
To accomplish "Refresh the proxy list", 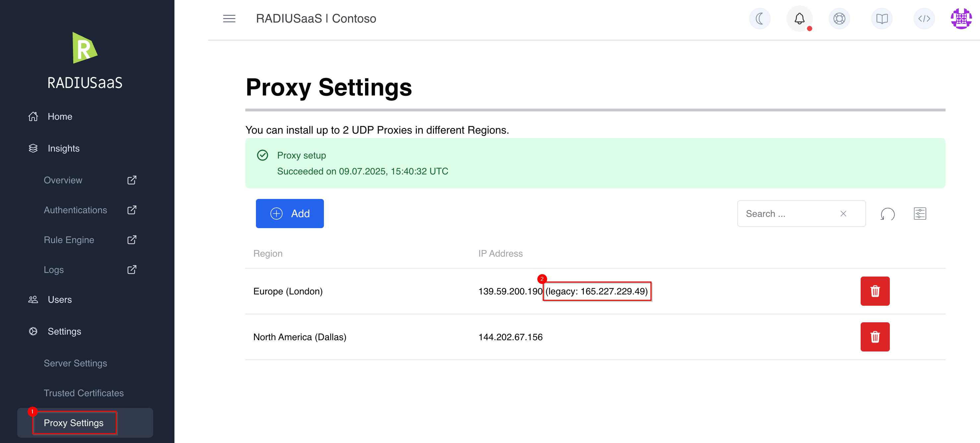I will (x=887, y=214).
